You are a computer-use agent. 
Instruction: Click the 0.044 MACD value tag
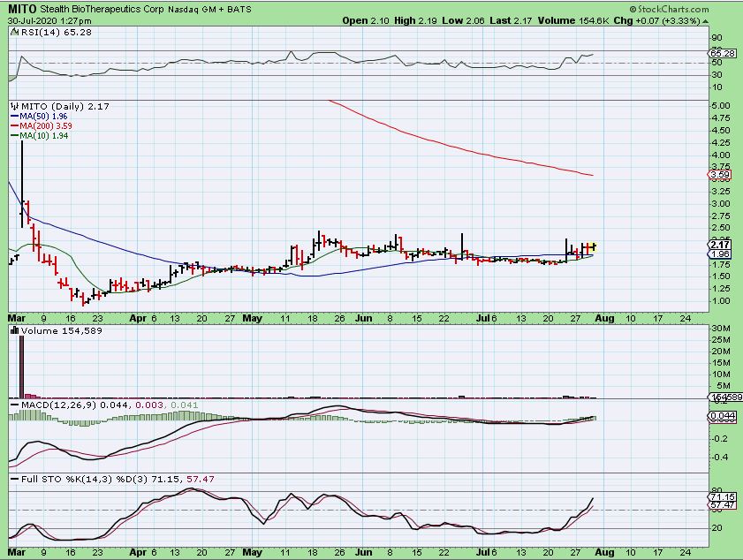coord(721,415)
